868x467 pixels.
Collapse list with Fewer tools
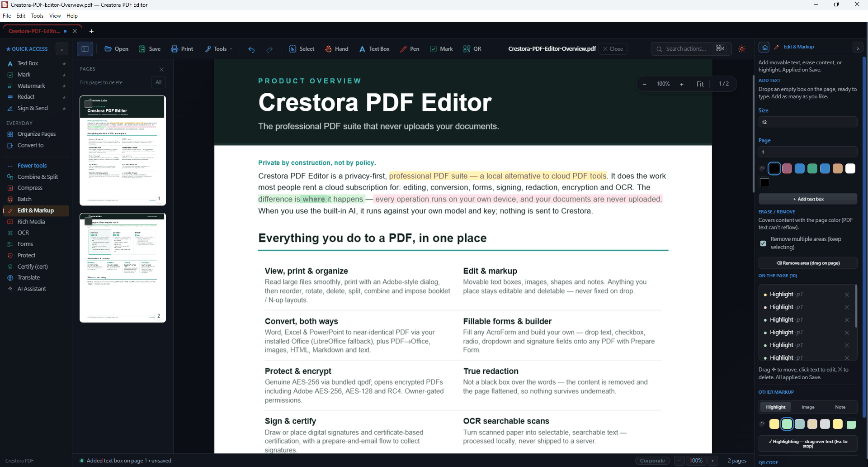32,166
